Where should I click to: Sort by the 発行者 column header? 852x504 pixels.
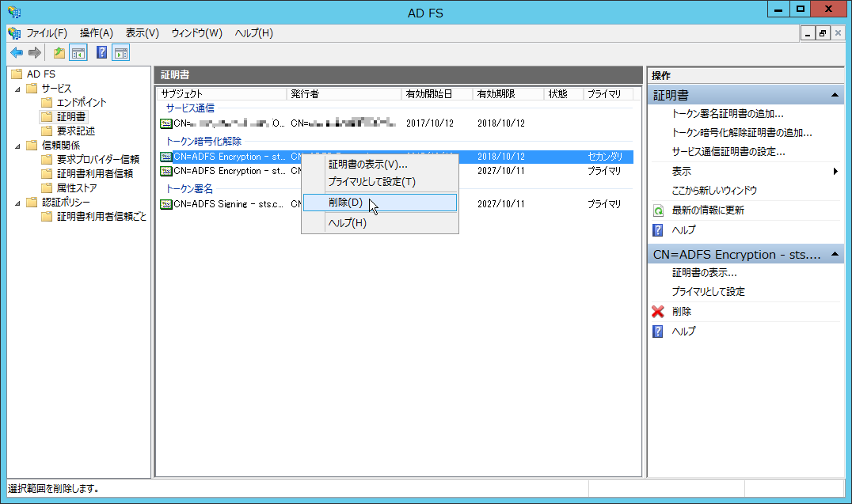344,94
